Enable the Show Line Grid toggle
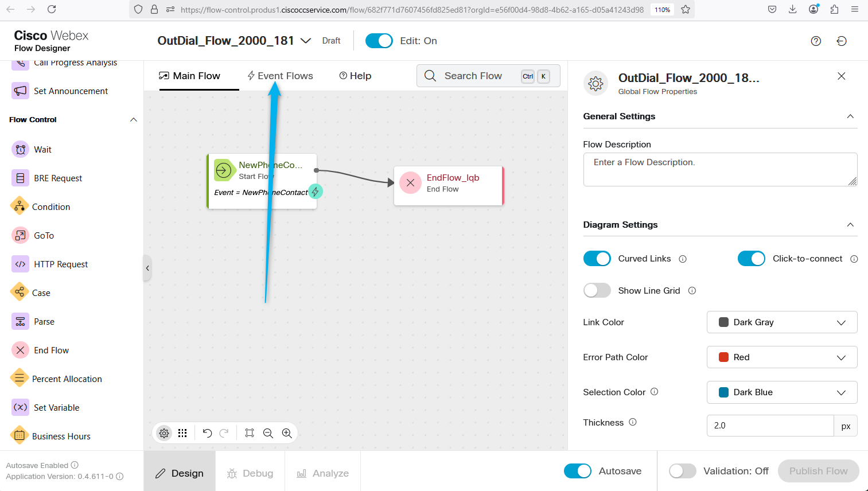868x491 pixels. (x=597, y=291)
